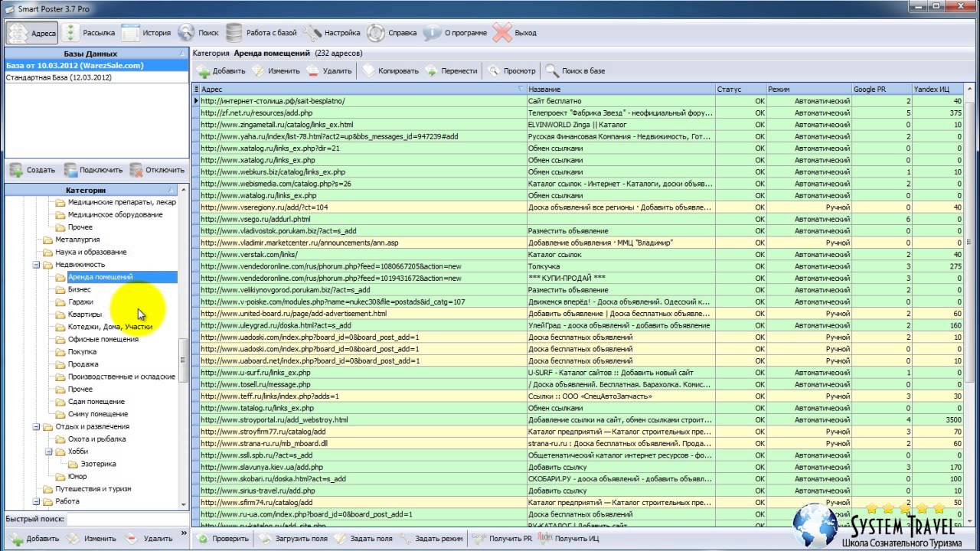The image size is (980, 551).
Task: Select the Металлургия category
Action: tap(77, 240)
